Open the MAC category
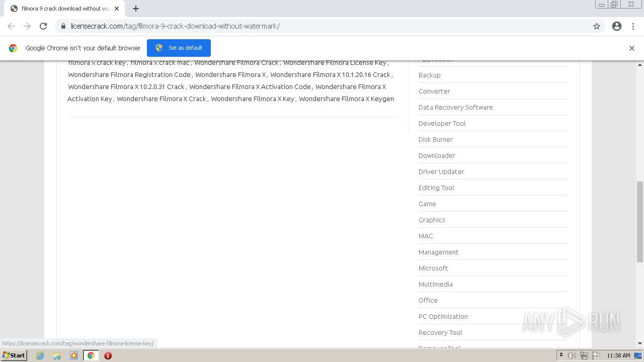 tap(426, 236)
